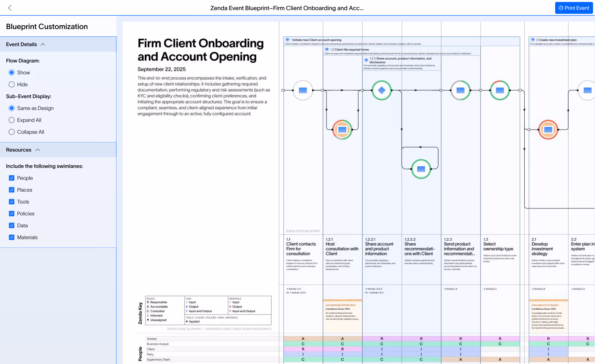Click the blue dot beside '1.2.2 Share account'
This screenshot has height=364, width=595.
pyautogui.click(x=366, y=60)
